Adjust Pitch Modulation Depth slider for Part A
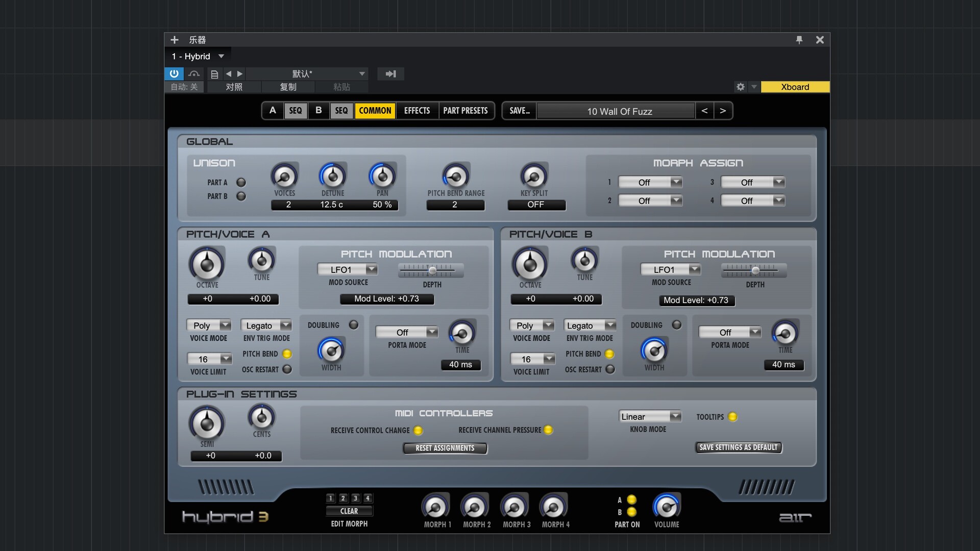The image size is (980, 551). 432,270
